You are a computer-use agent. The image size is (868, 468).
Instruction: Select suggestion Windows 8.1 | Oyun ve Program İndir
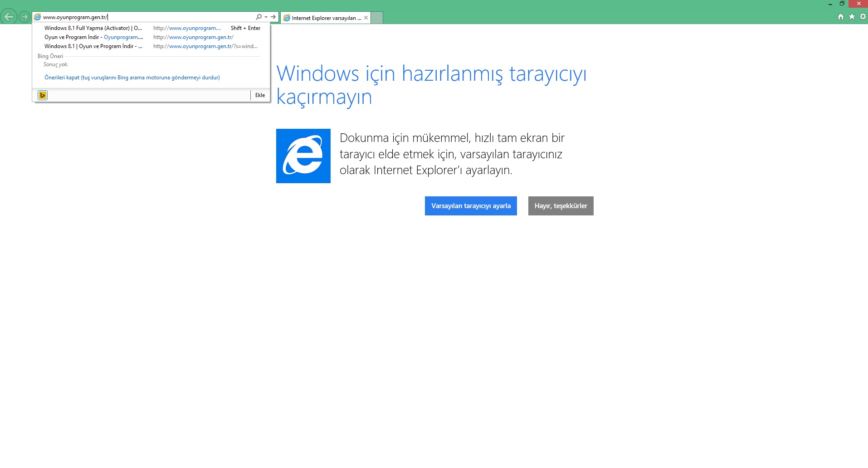[x=151, y=46]
